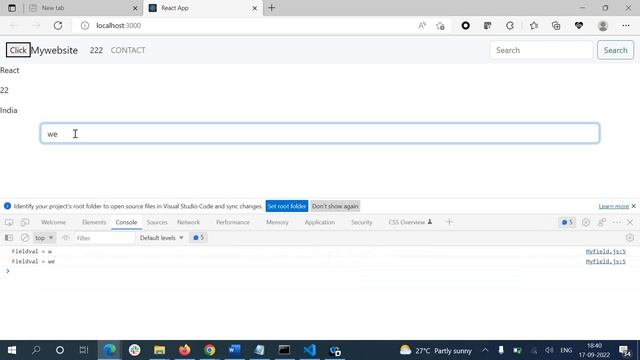Open the Windows Start menu

pyautogui.click(x=12, y=350)
